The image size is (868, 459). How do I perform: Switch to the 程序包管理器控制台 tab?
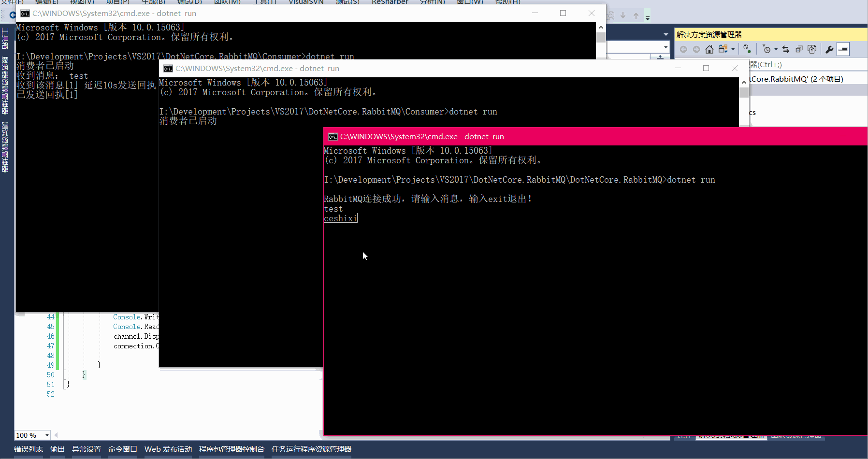tap(232, 449)
